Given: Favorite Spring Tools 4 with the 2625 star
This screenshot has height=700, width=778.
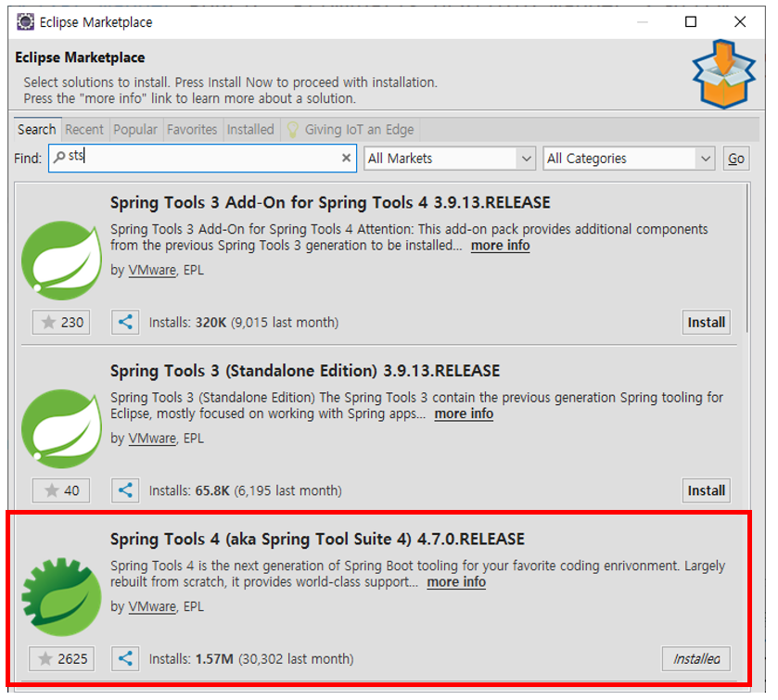Looking at the screenshot, I should pos(61,659).
